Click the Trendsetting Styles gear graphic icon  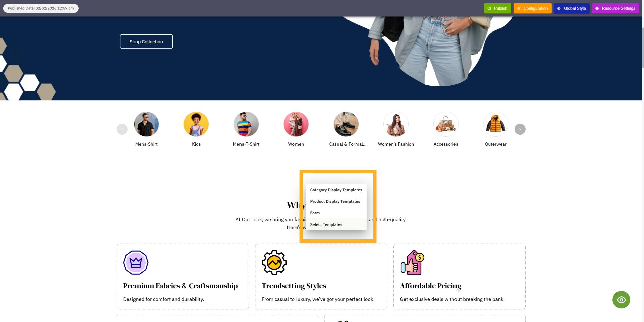coord(274,263)
